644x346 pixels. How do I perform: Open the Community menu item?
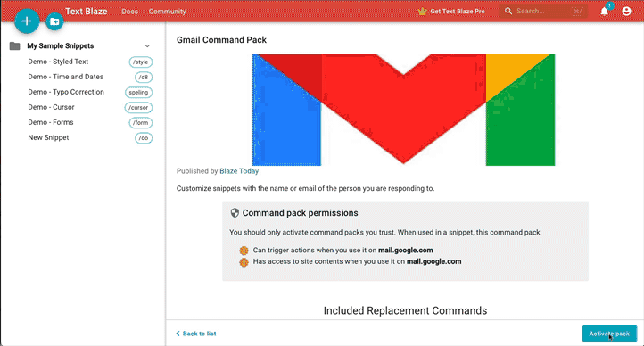click(x=167, y=12)
